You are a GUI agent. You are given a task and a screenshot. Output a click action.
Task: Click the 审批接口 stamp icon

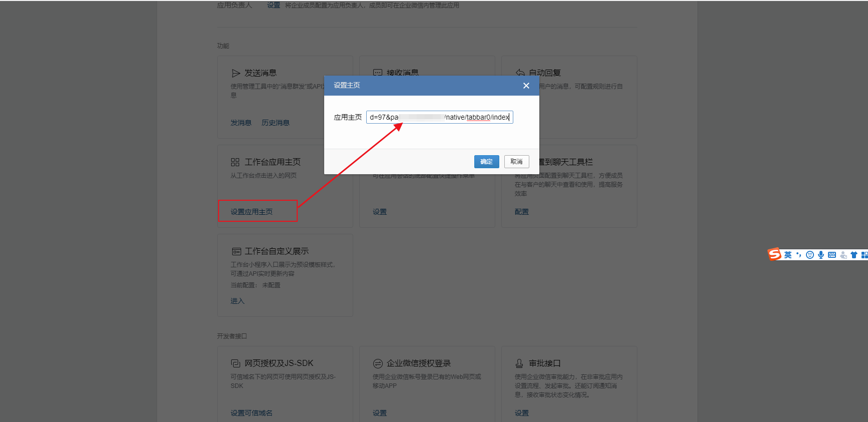point(519,363)
